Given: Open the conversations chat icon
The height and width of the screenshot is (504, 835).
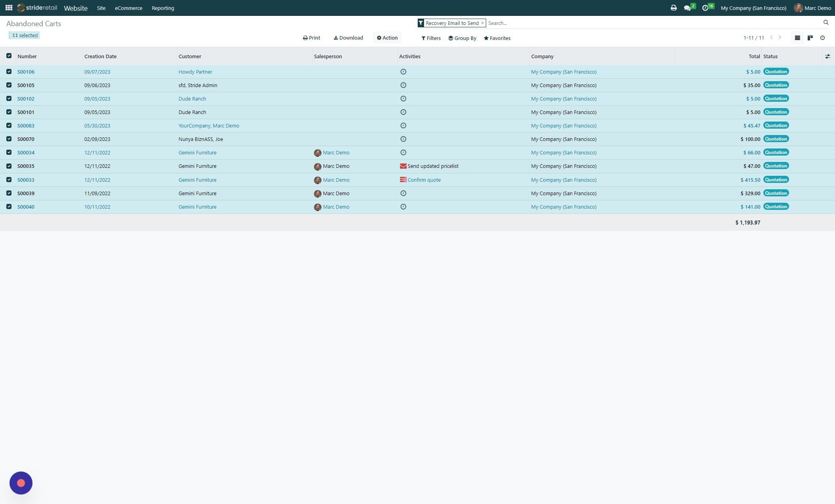Looking at the screenshot, I should point(687,8).
